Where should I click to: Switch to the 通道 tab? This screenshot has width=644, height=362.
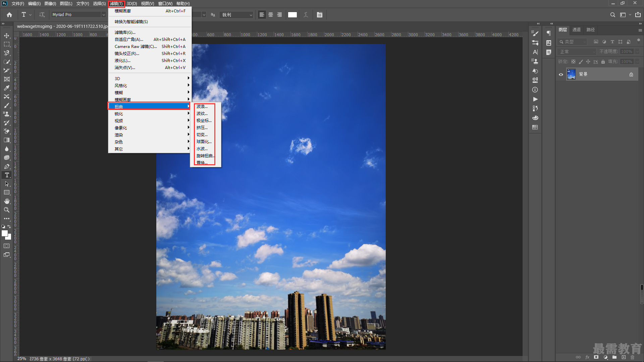tap(577, 30)
